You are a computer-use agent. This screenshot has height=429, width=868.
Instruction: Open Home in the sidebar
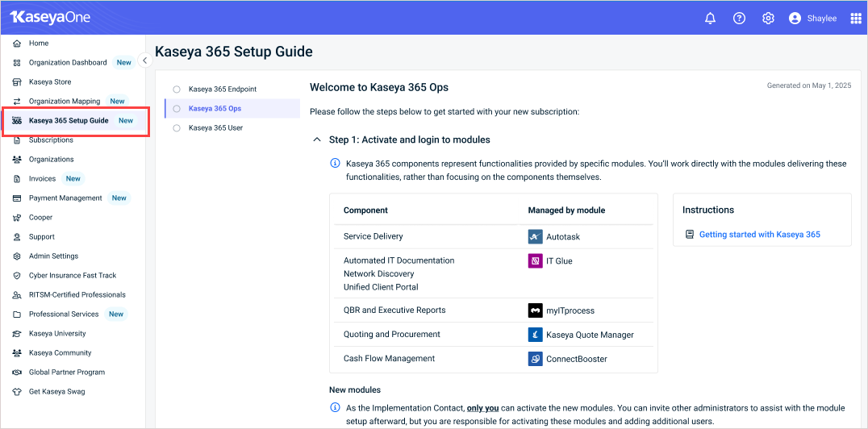(x=39, y=44)
